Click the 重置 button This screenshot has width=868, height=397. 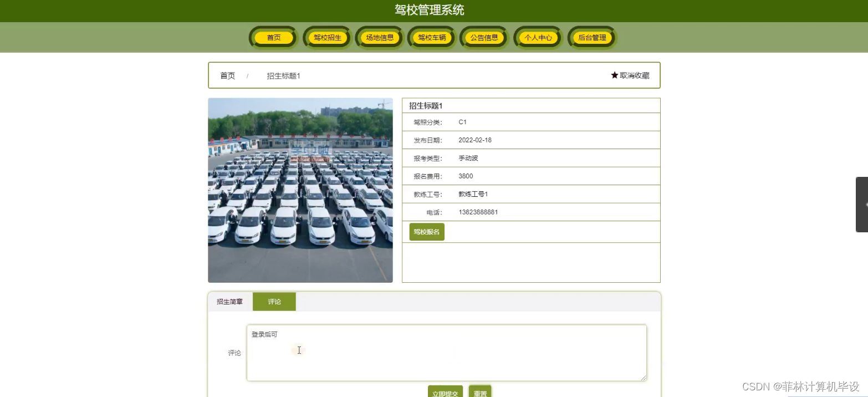[480, 391]
